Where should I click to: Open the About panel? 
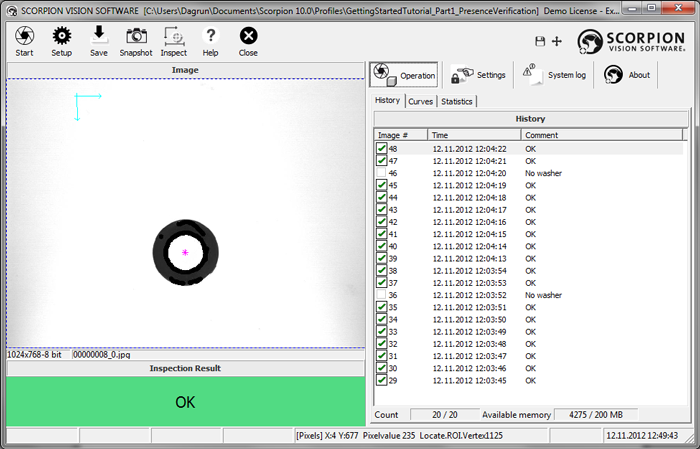click(628, 75)
